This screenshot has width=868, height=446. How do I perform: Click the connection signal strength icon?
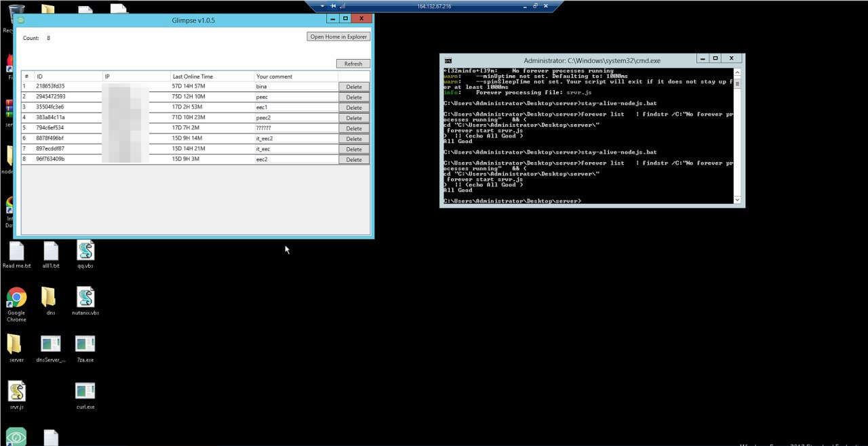coord(343,6)
